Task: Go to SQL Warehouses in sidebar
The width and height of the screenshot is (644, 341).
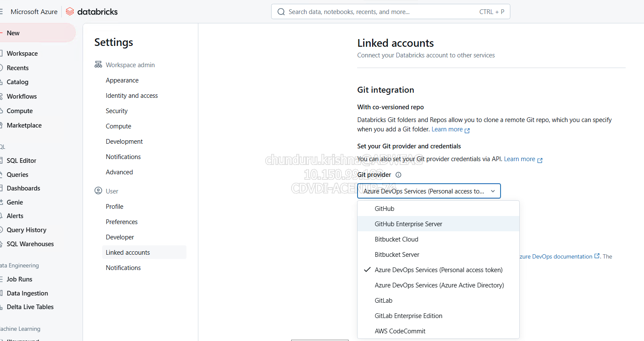Action: click(30, 244)
